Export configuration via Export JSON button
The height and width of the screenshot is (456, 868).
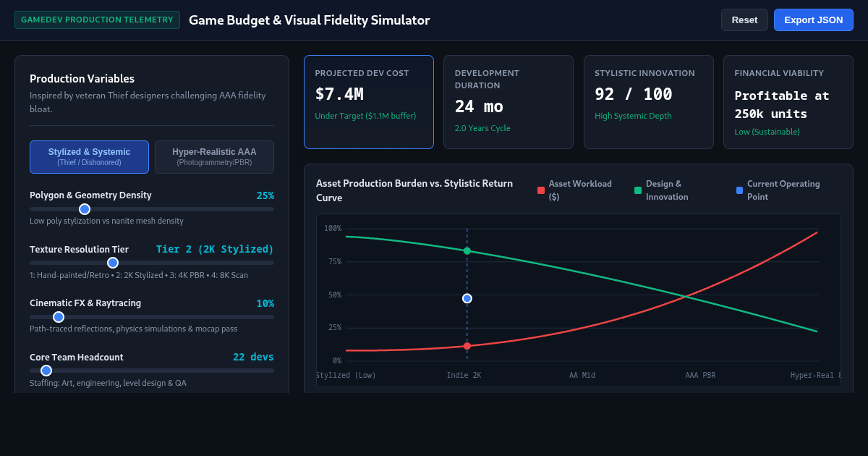click(x=814, y=20)
